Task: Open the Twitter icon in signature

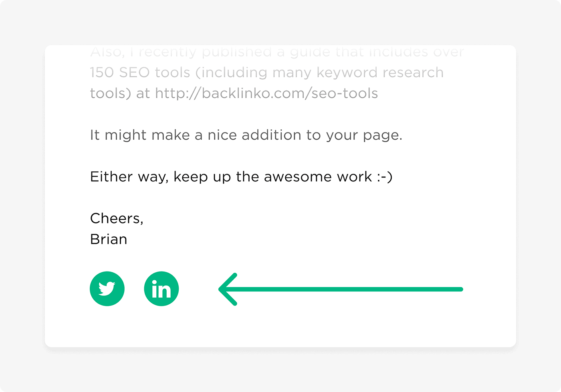Action: pyautogui.click(x=107, y=289)
